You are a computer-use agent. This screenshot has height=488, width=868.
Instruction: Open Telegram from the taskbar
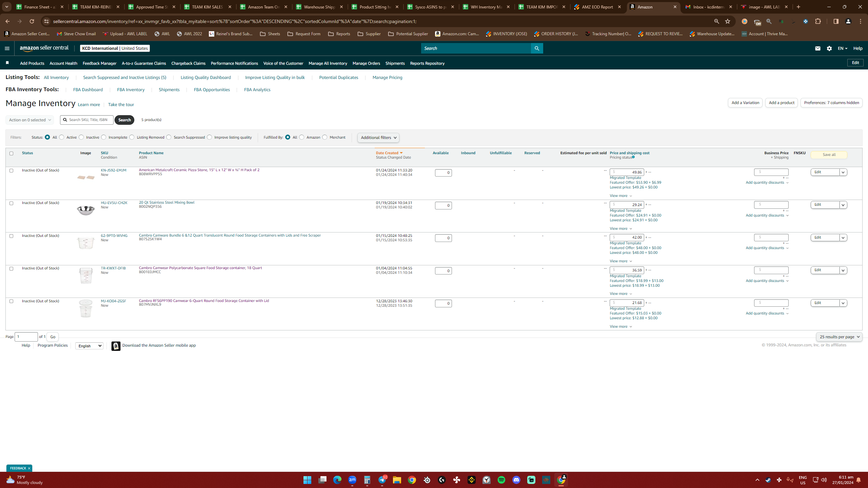[x=382, y=480]
